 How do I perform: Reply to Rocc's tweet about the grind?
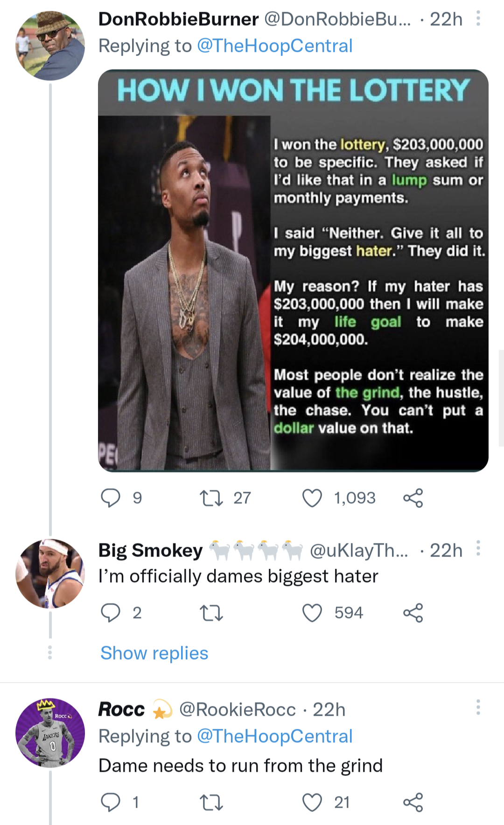(111, 803)
